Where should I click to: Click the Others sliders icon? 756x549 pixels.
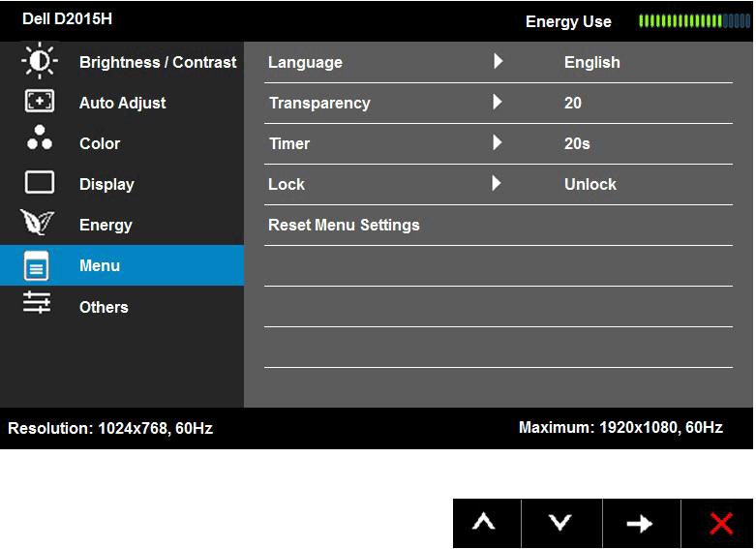(37, 303)
